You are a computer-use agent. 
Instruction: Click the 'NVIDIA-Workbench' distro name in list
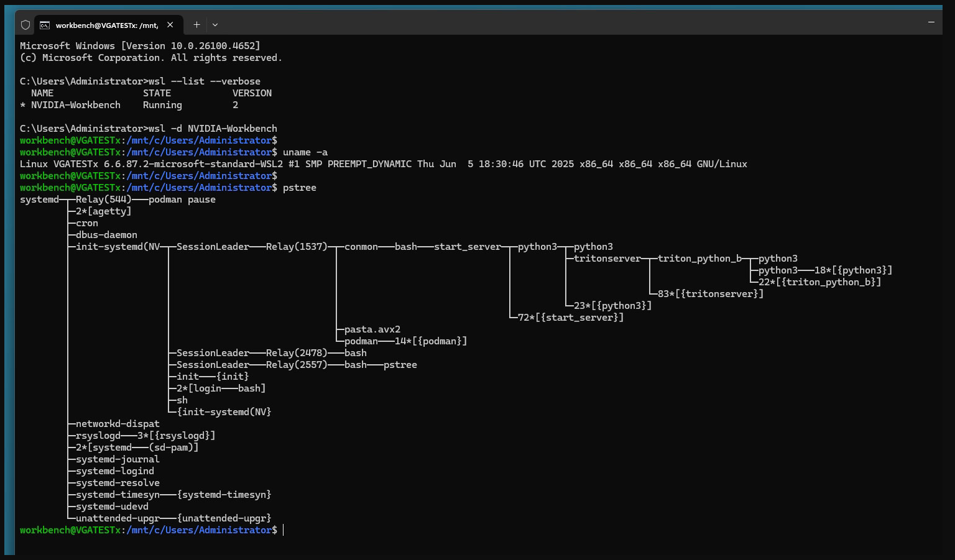pyautogui.click(x=76, y=105)
